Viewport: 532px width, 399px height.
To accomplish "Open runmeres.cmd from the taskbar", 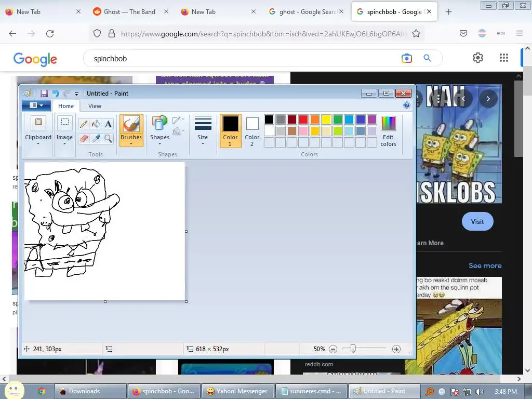I will 312,391.
